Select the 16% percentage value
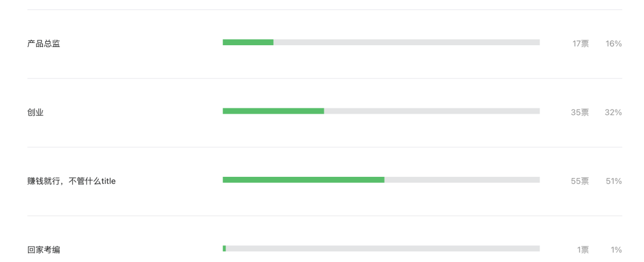 tap(614, 43)
